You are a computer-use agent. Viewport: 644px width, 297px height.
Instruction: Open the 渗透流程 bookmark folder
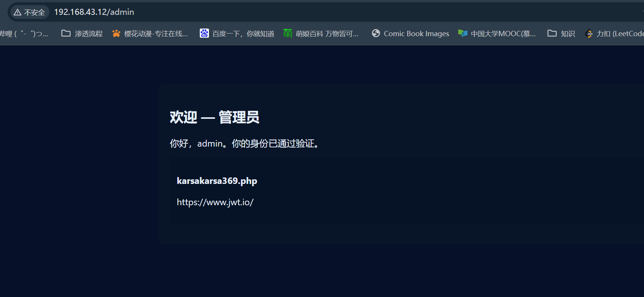pyautogui.click(x=66, y=34)
